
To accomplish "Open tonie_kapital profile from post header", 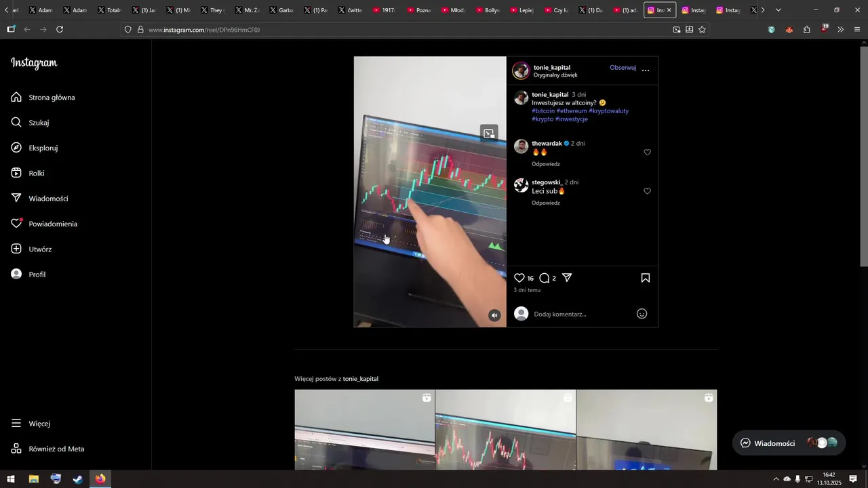I will [552, 67].
